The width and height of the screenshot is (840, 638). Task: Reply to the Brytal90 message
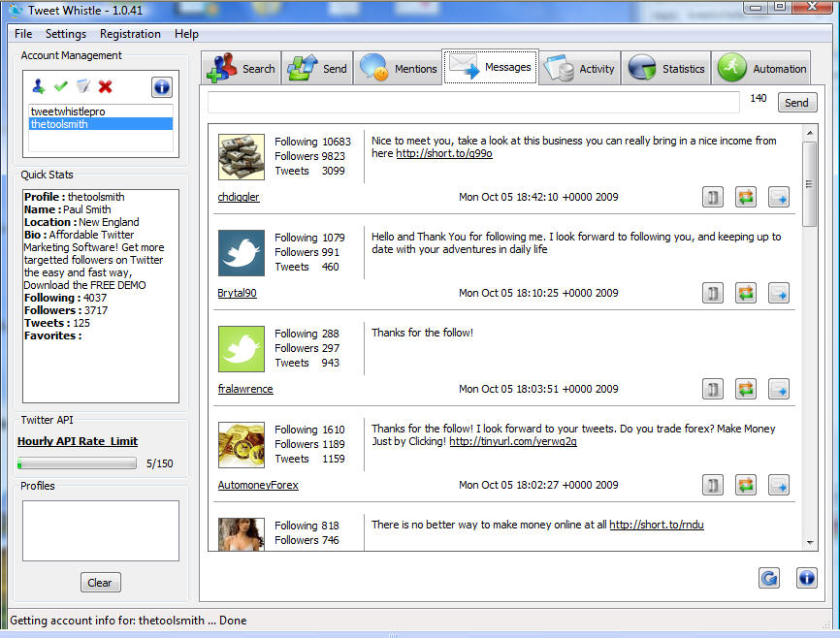[779, 293]
